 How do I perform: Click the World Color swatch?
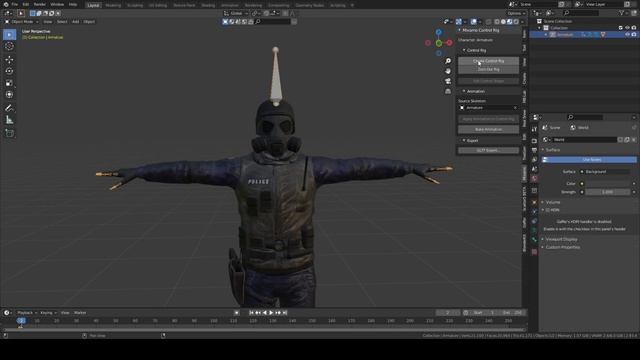tap(607, 184)
